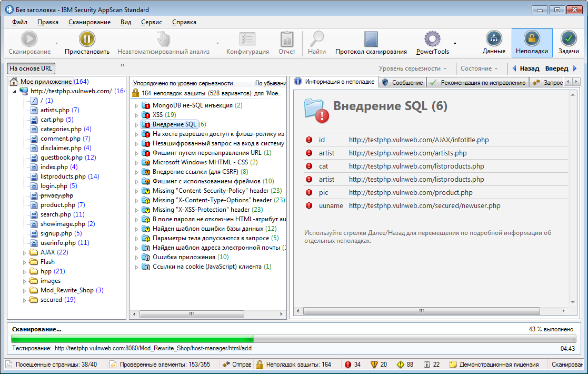Toggle the На основе URL button

pyautogui.click(x=32, y=68)
